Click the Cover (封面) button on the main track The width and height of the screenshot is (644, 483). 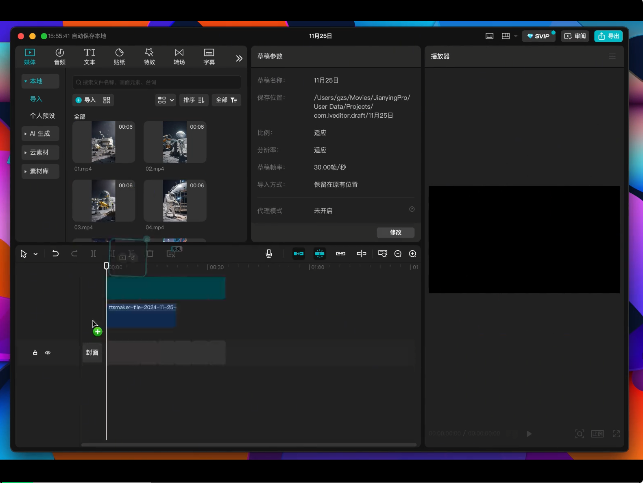coord(92,352)
